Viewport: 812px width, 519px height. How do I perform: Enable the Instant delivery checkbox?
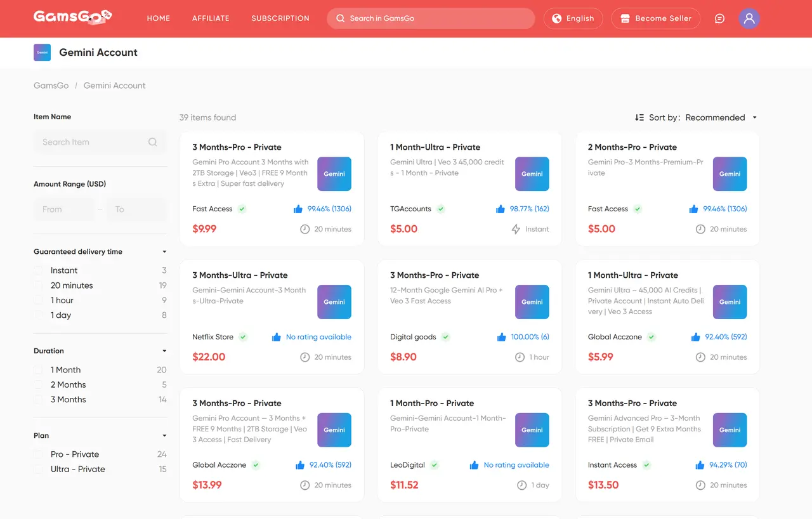39,270
